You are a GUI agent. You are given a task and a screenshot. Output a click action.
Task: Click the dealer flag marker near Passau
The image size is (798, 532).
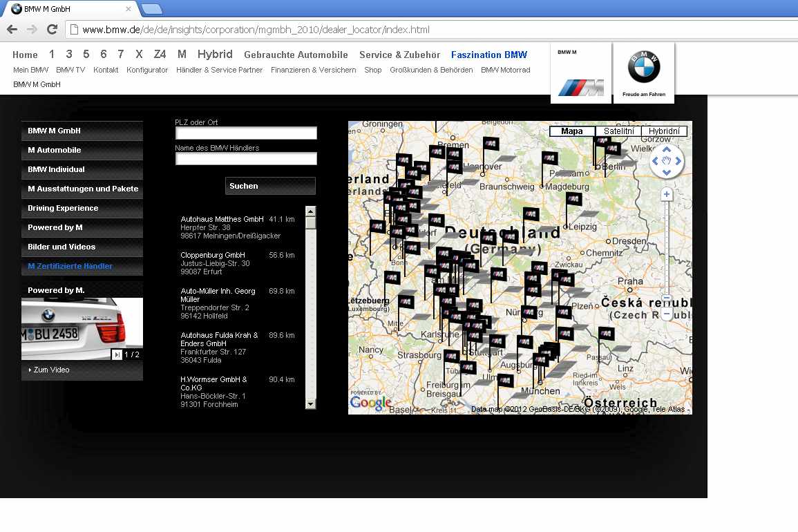606,334
